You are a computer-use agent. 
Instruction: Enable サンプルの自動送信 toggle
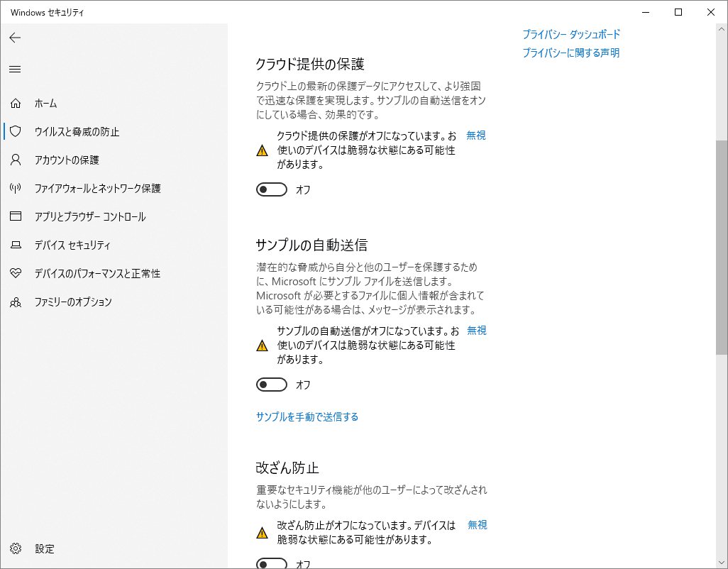coord(272,385)
